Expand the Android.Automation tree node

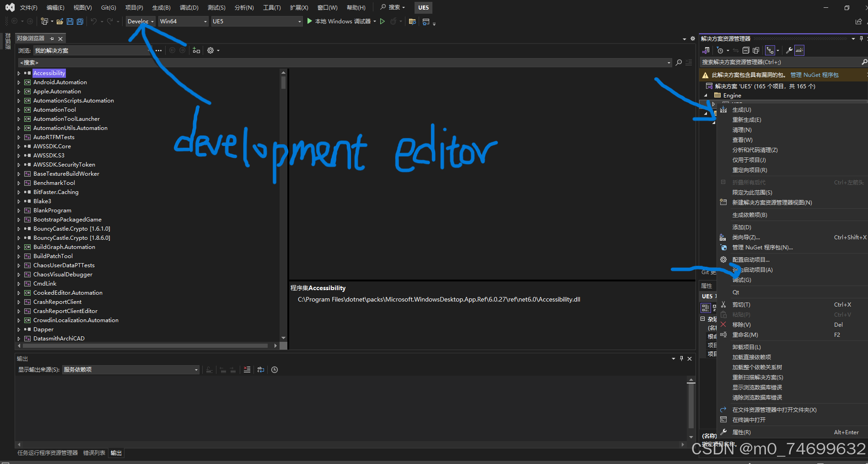pyautogui.click(x=19, y=82)
